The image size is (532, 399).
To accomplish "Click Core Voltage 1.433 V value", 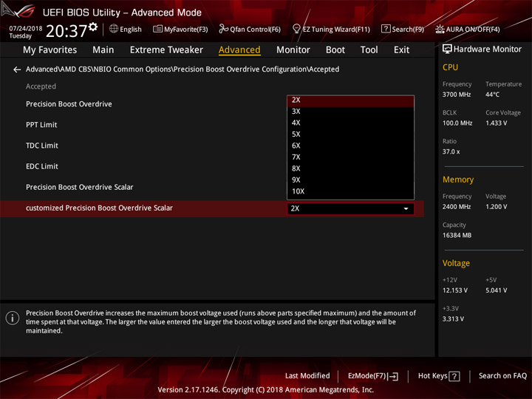I will (496, 123).
